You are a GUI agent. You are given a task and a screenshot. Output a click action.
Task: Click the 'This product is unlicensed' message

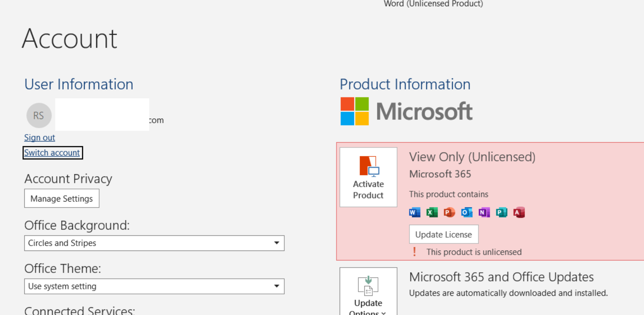click(474, 252)
